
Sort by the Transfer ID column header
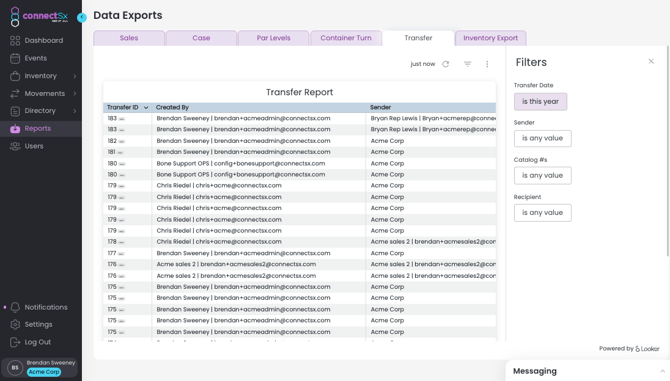coord(123,108)
